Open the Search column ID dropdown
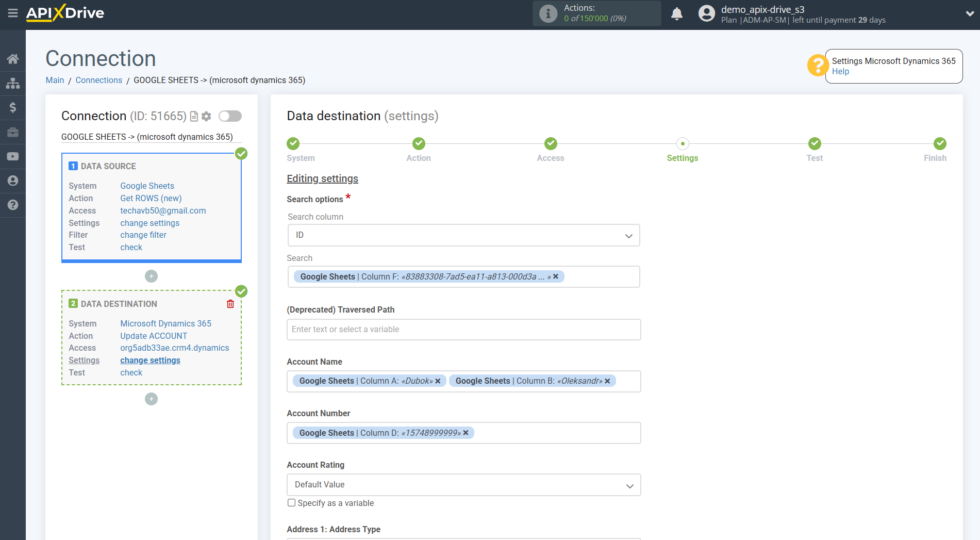Viewport: 980px width, 540px height. pyautogui.click(x=463, y=235)
